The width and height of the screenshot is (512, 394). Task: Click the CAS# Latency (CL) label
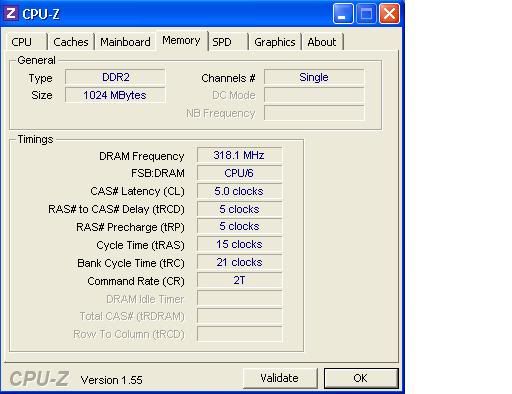(137, 191)
